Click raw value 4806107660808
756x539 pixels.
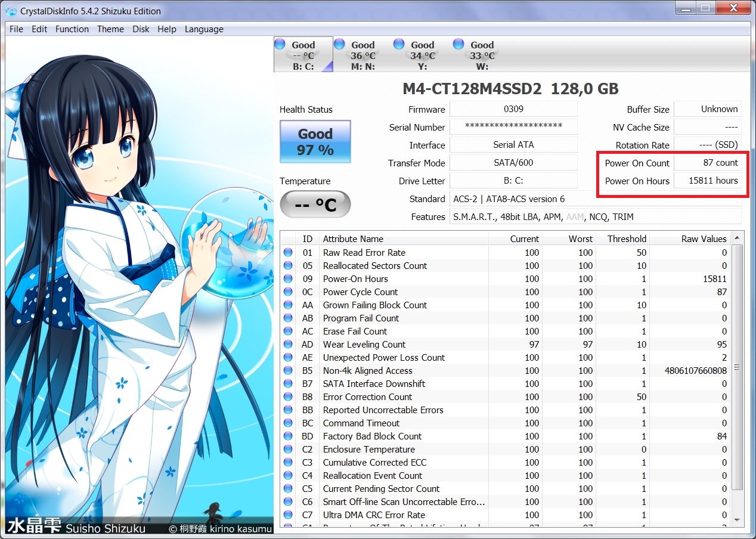coord(696,370)
